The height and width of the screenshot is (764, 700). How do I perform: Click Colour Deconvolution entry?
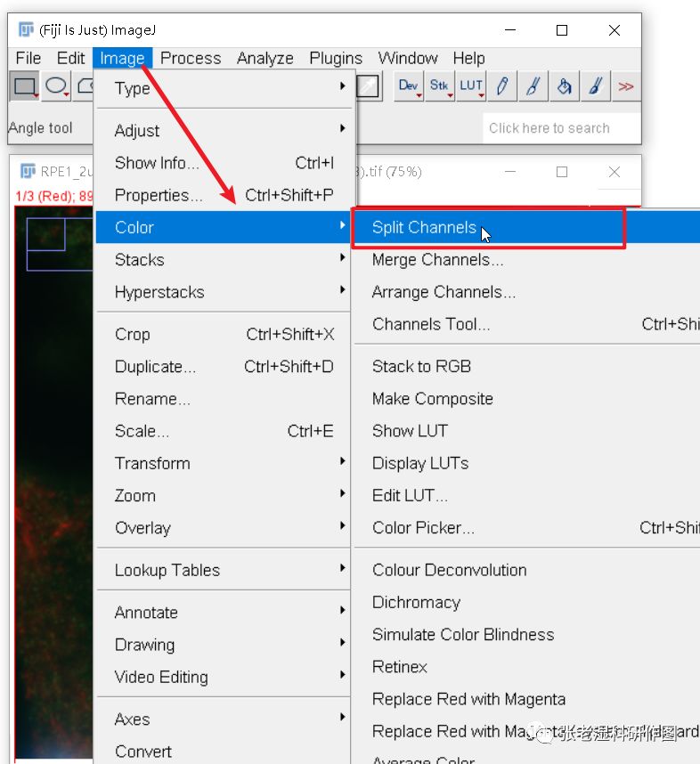[x=527, y=570]
